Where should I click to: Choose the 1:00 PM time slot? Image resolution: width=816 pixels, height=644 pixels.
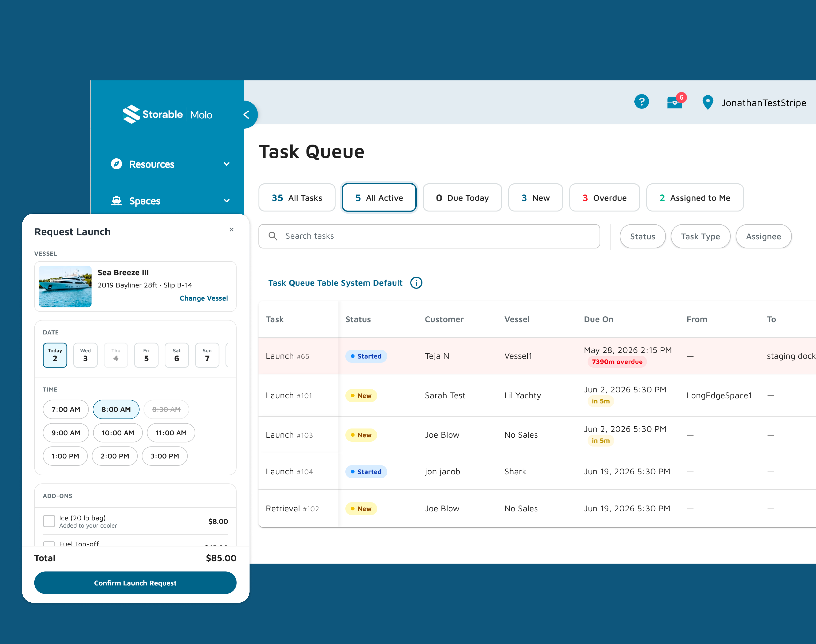(x=65, y=456)
